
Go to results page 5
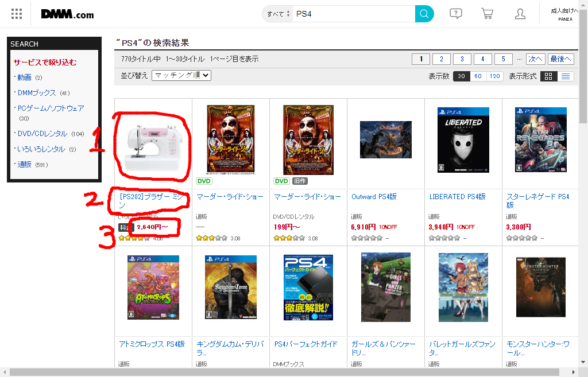503,59
